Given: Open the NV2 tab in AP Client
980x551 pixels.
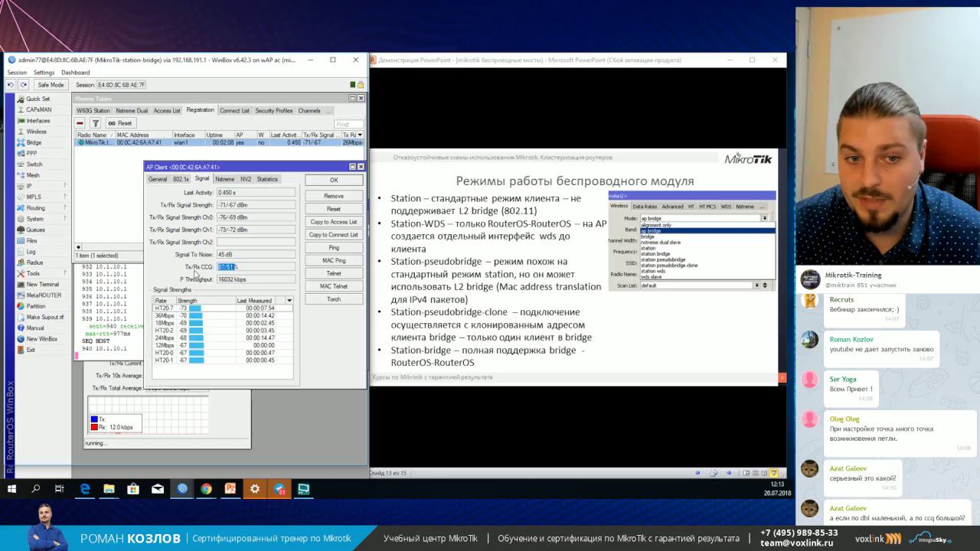Looking at the screenshot, I should pos(246,179).
